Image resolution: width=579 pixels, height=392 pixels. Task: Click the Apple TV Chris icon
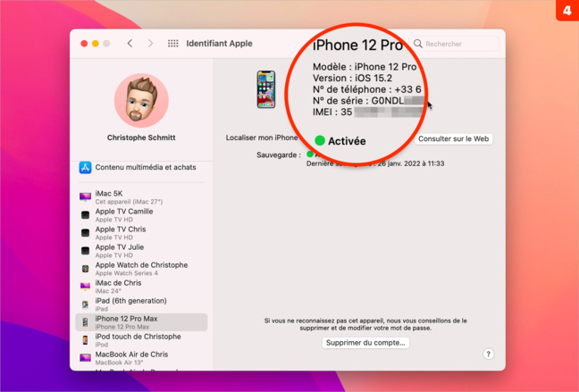(85, 233)
